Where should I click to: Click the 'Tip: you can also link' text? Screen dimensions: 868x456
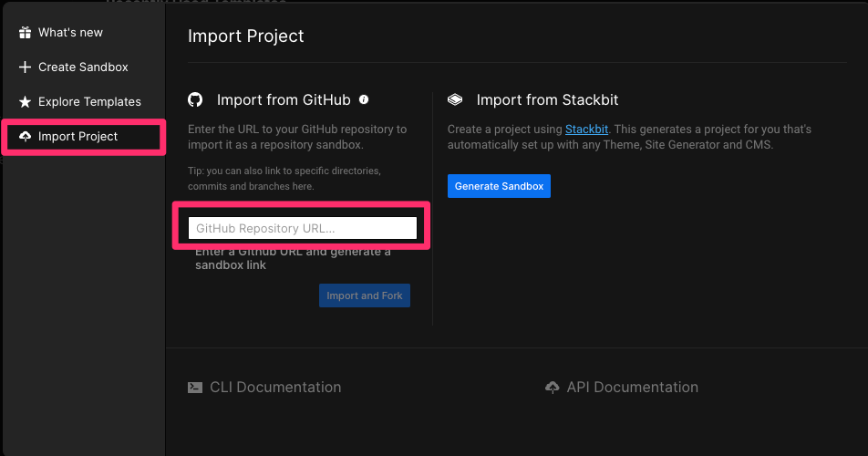click(284, 179)
